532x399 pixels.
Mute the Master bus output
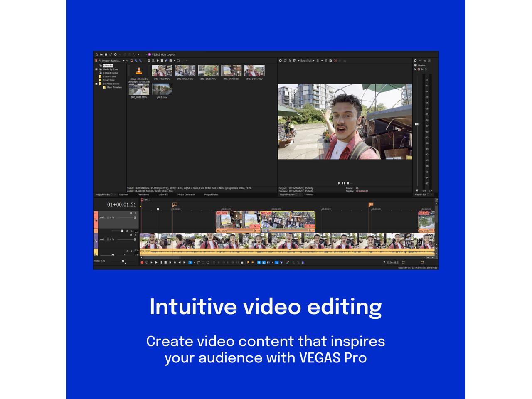tap(422, 69)
